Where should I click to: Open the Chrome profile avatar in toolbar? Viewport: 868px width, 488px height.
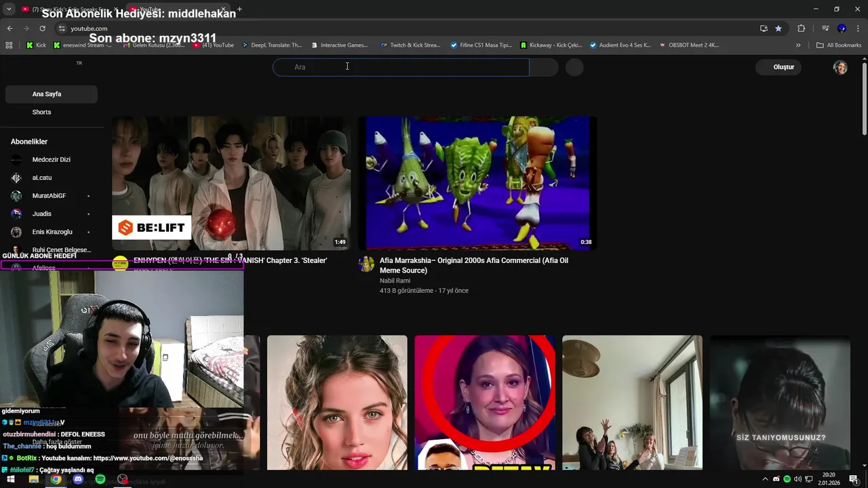point(842,28)
